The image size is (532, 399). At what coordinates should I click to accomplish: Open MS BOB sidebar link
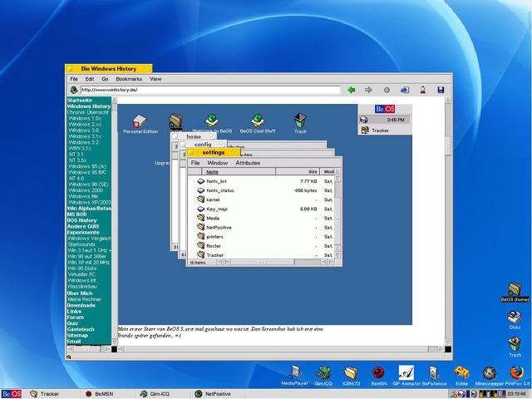coord(76,214)
